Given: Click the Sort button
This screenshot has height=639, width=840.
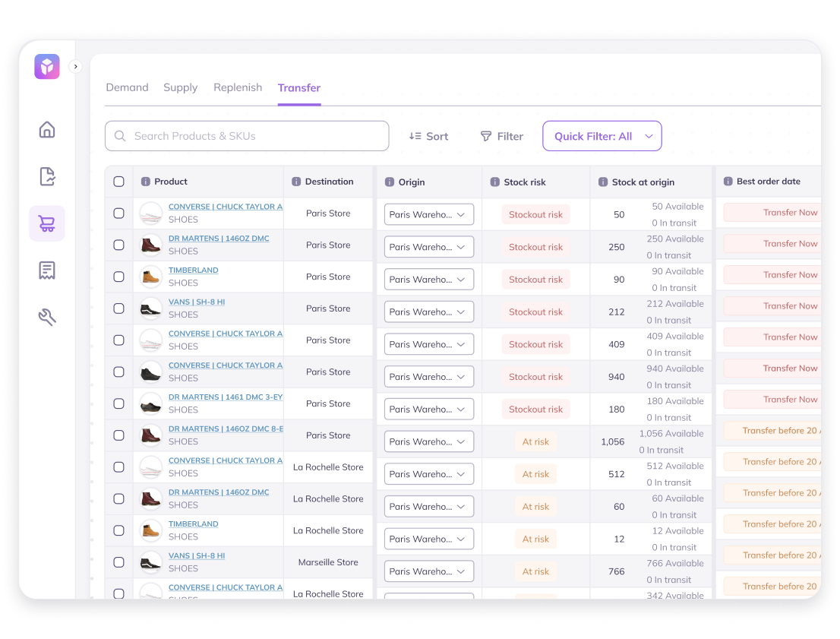Looking at the screenshot, I should click(x=428, y=136).
